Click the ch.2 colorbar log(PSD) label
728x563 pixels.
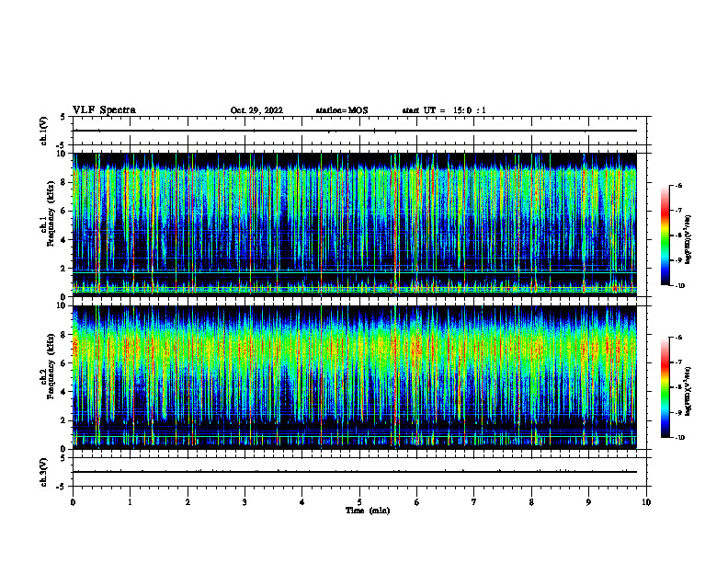click(688, 391)
